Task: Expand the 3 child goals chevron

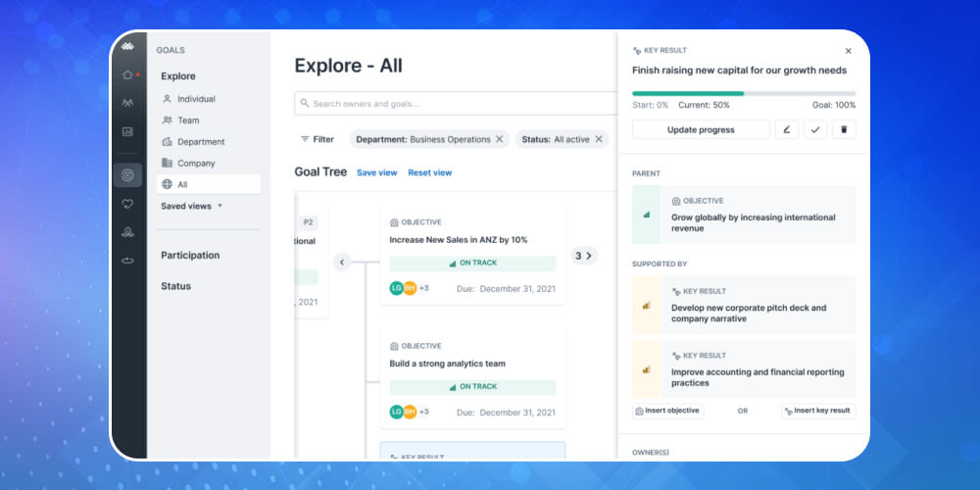Action: (584, 256)
